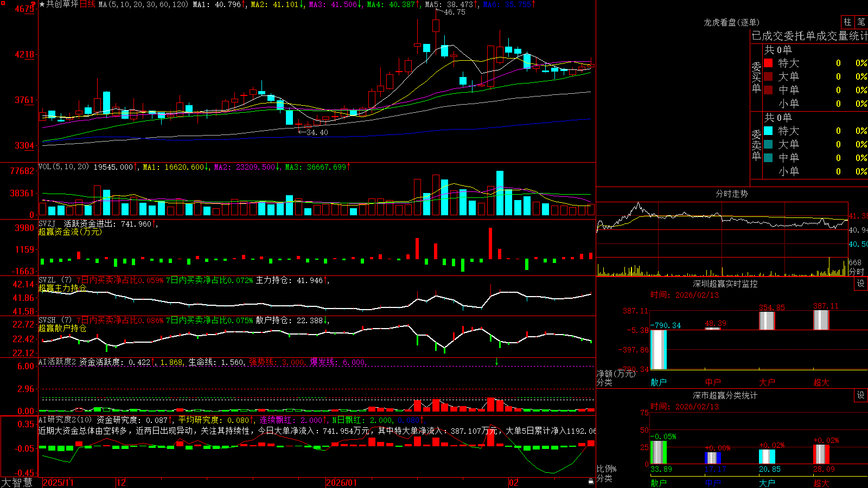Click the 超大 387.11 bar in 实时监控

tap(821, 320)
